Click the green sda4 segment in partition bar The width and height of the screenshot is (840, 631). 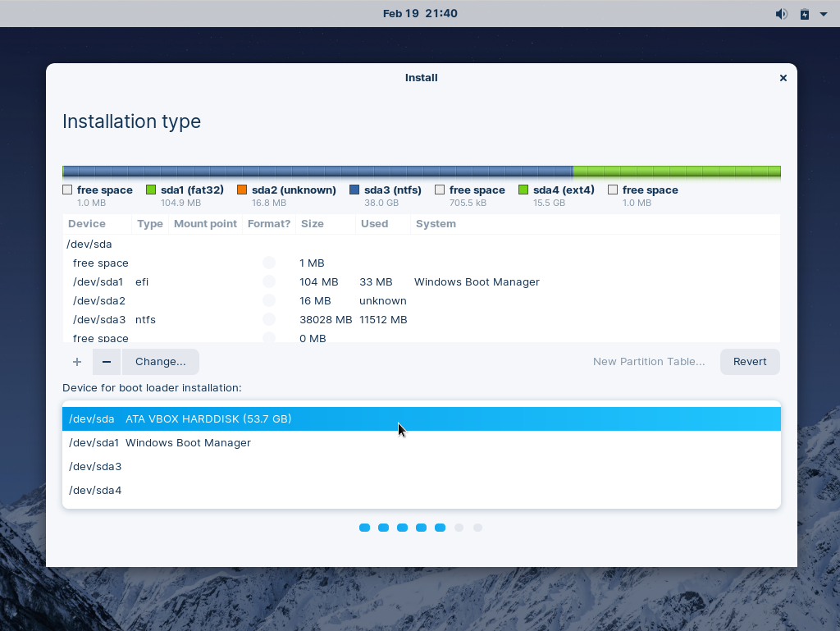coord(676,171)
